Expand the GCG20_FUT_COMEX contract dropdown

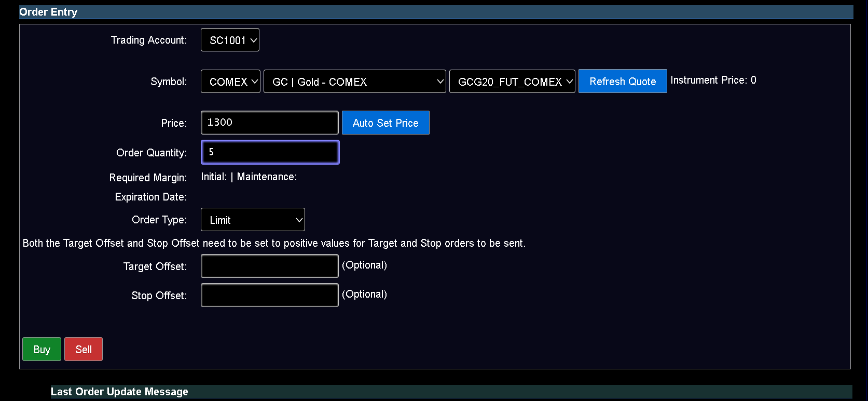pos(512,82)
